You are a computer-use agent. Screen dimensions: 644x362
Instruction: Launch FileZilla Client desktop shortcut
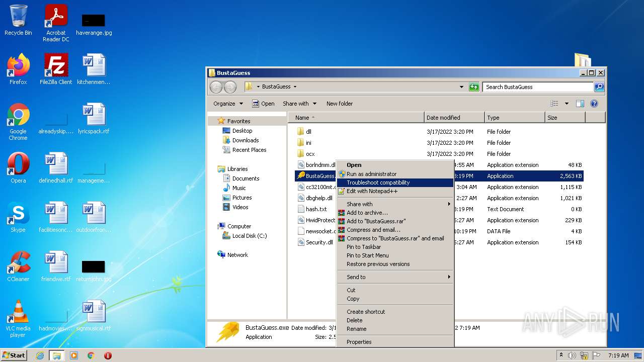[56, 69]
